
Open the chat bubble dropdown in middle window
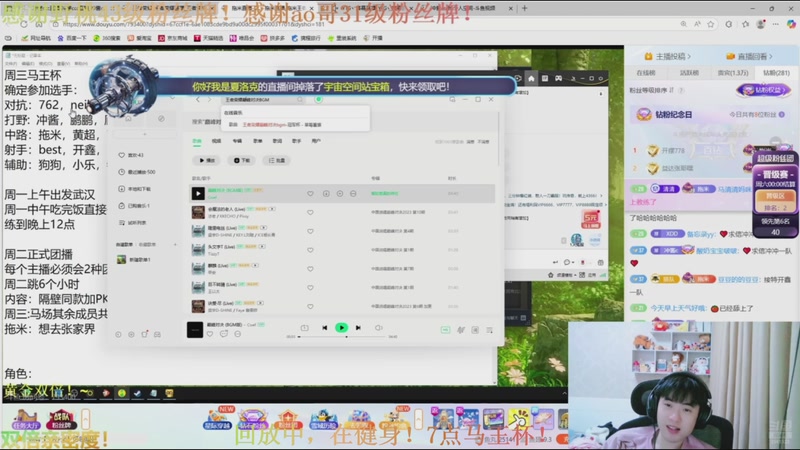click(x=567, y=262)
